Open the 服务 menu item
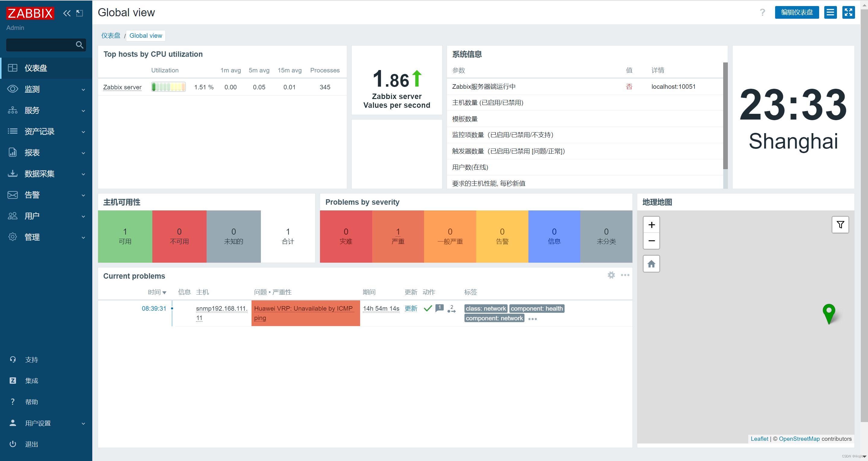This screenshot has width=868, height=461. tap(46, 110)
